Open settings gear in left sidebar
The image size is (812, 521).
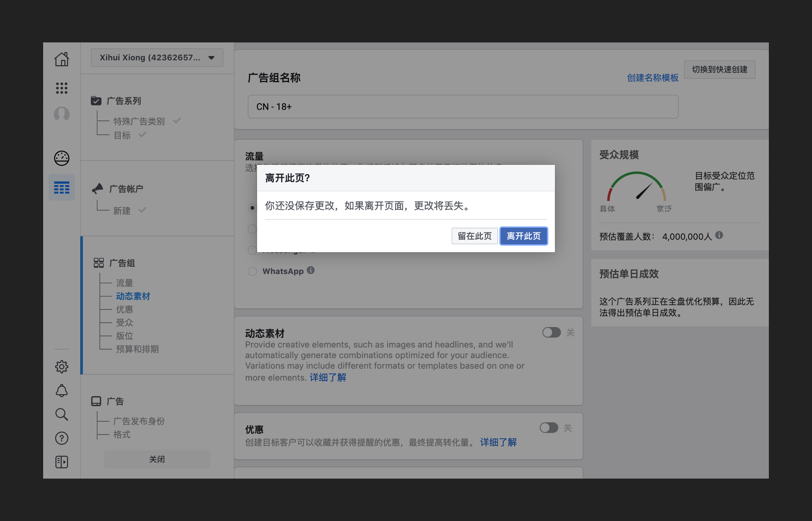click(x=62, y=367)
